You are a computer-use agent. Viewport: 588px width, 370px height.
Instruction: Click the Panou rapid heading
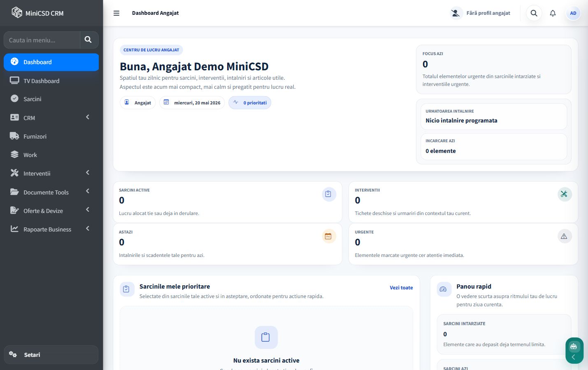click(474, 287)
